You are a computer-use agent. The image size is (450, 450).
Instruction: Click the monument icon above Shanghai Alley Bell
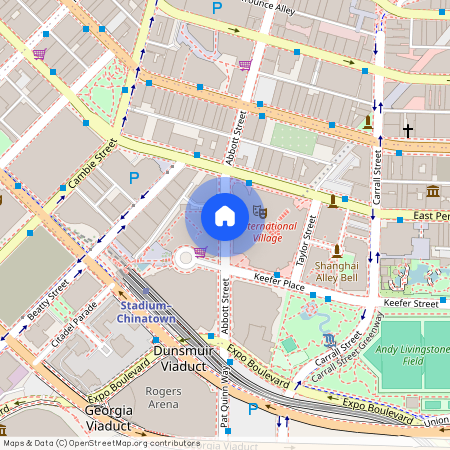pos(337,251)
